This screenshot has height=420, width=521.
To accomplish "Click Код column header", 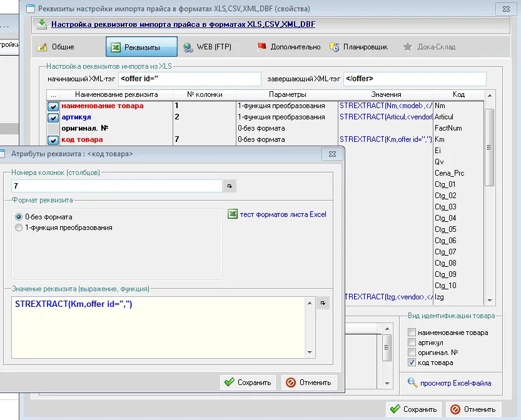I will (x=458, y=94).
